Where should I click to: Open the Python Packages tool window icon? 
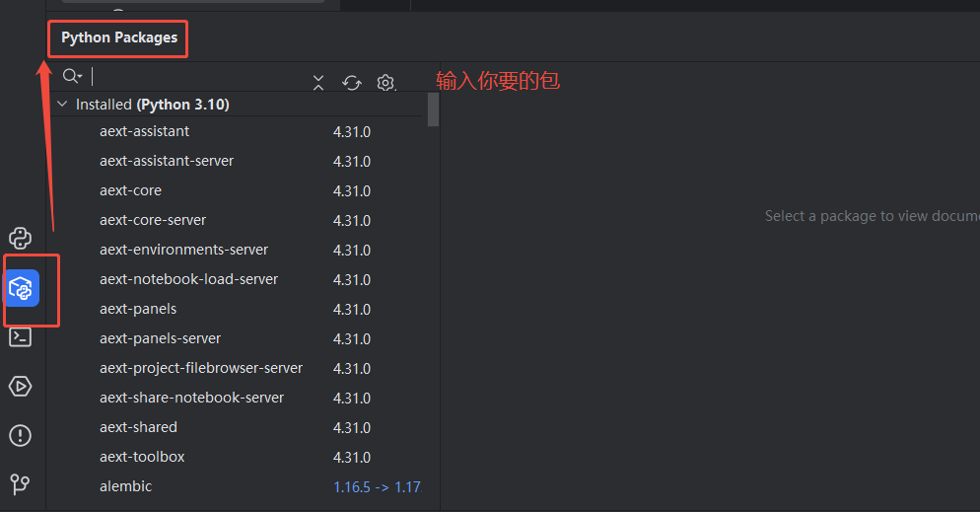coord(22,288)
